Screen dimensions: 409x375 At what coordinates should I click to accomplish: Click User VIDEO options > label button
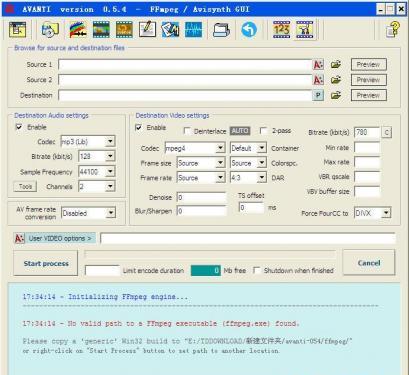[x=60, y=238]
